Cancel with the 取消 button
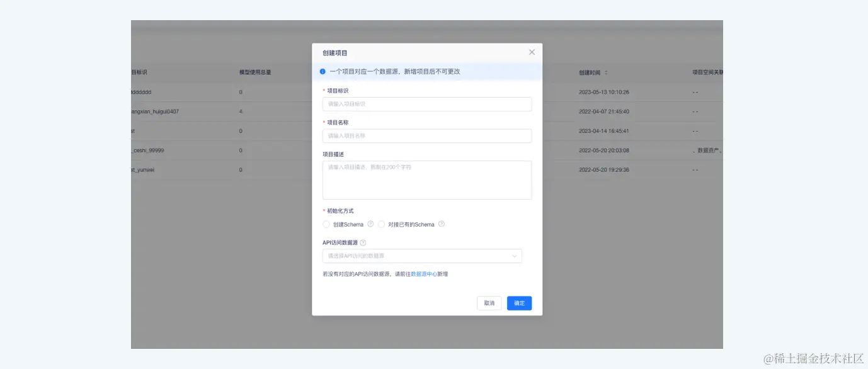Screen dimensions: 868x369 click(489, 303)
